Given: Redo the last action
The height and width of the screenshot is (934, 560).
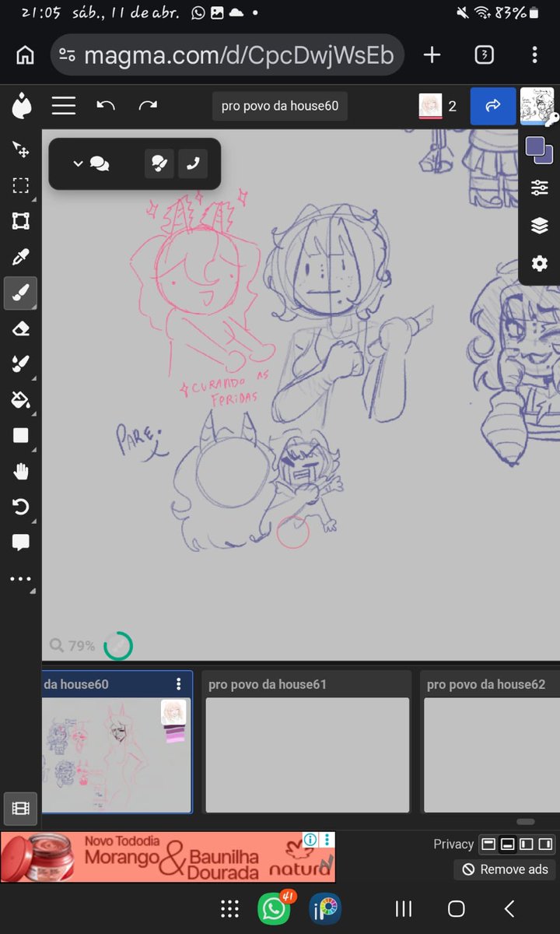Looking at the screenshot, I should click(148, 106).
